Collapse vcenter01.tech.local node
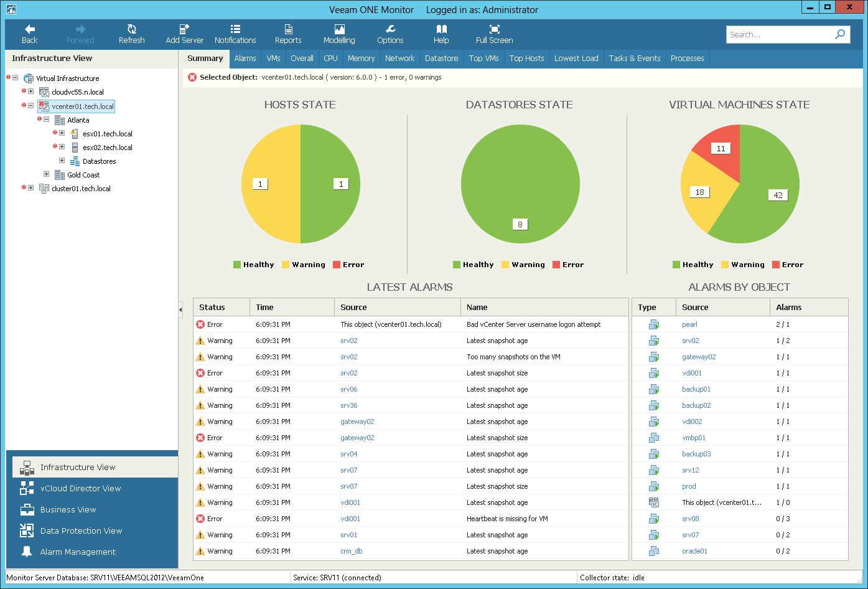The height and width of the screenshot is (589, 868). point(30,106)
